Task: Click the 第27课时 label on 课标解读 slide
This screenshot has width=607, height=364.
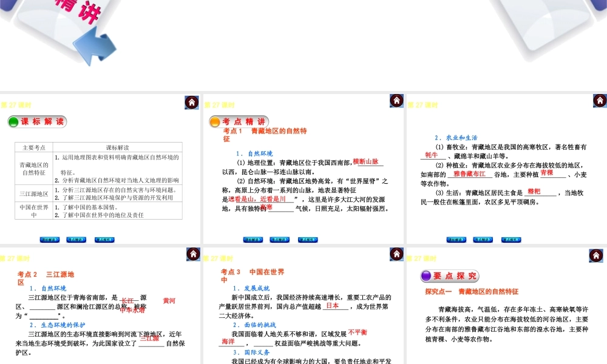Action: 16,105
